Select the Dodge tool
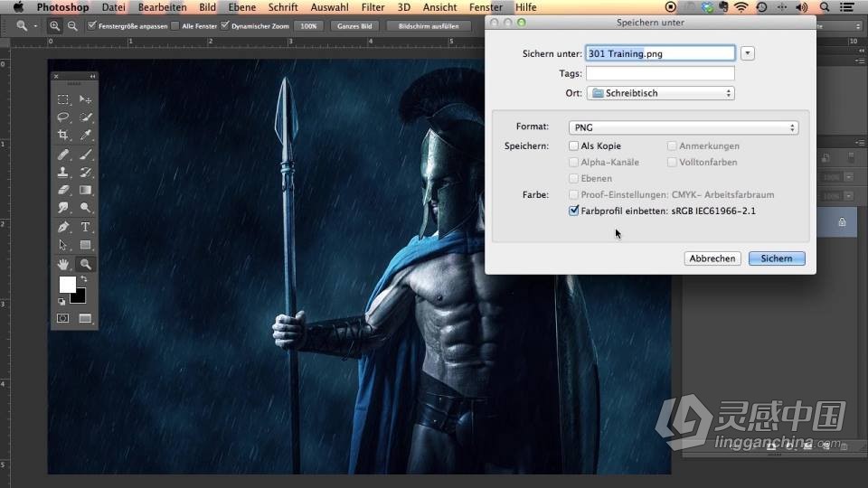868x488 pixels. 85,208
